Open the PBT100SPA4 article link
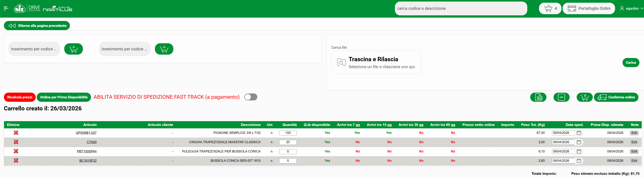The image size is (644, 178). pyautogui.click(x=86, y=151)
